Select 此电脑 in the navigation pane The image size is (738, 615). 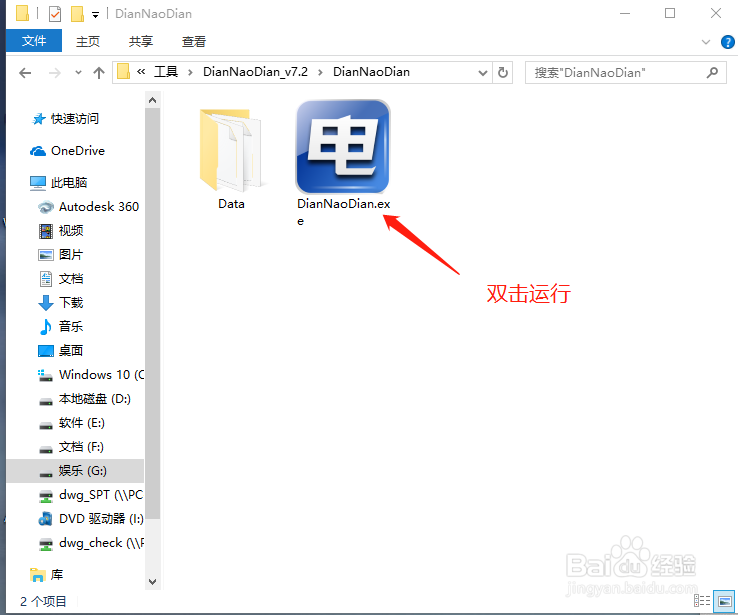[x=58, y=183]
